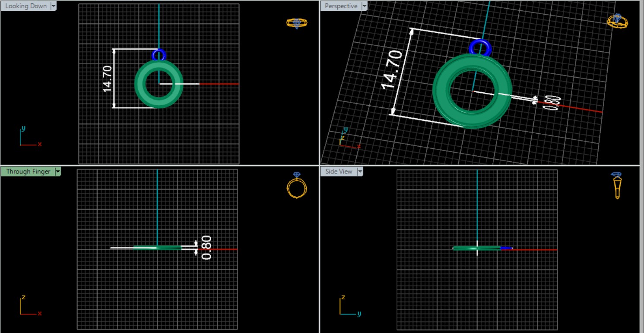The height and width of the screenshot is (333, 644).
Task: Open the Through Finger viewport dropdown arrow
Action: pyautogui.click(x=58, y=172)
